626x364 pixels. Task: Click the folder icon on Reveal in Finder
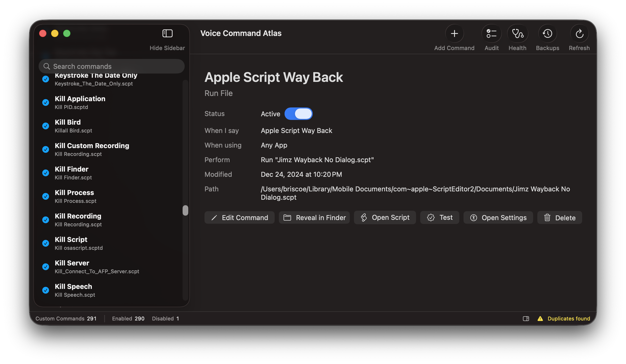(287, 218)
